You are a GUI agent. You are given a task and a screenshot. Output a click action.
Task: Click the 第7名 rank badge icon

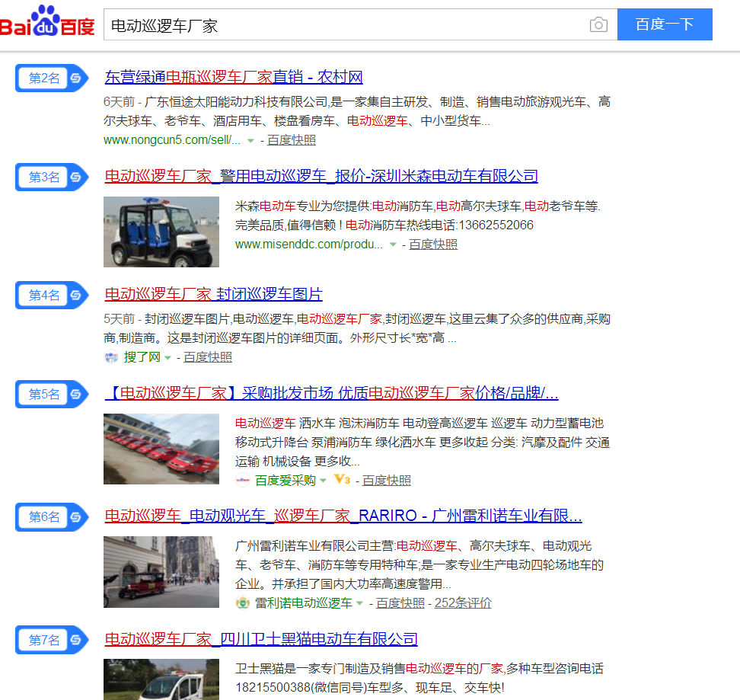click(x=52, y=640)
